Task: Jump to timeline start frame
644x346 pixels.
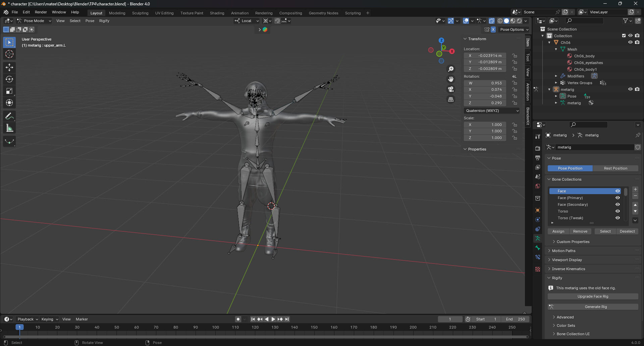Action: point(253,319)
